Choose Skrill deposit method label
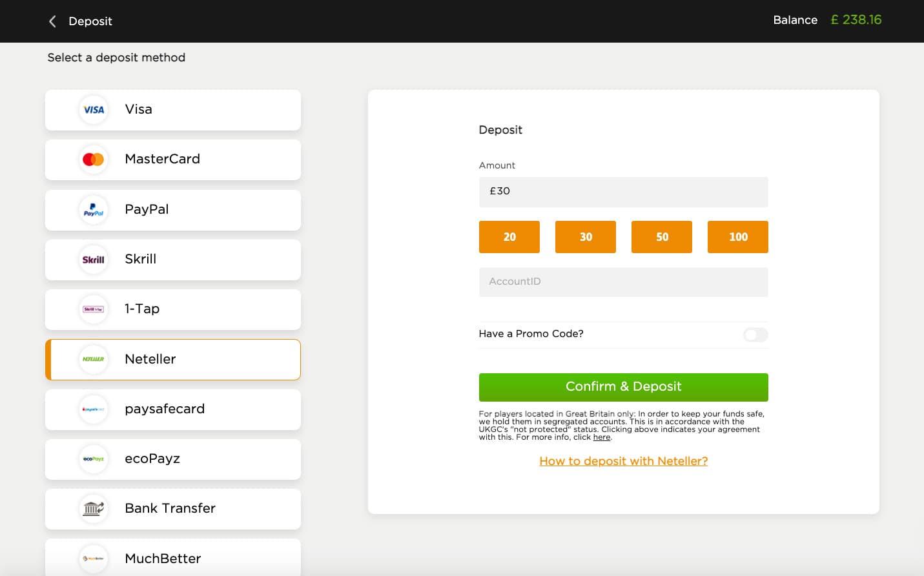Viewport: 924px width, 576px height. 141,259
